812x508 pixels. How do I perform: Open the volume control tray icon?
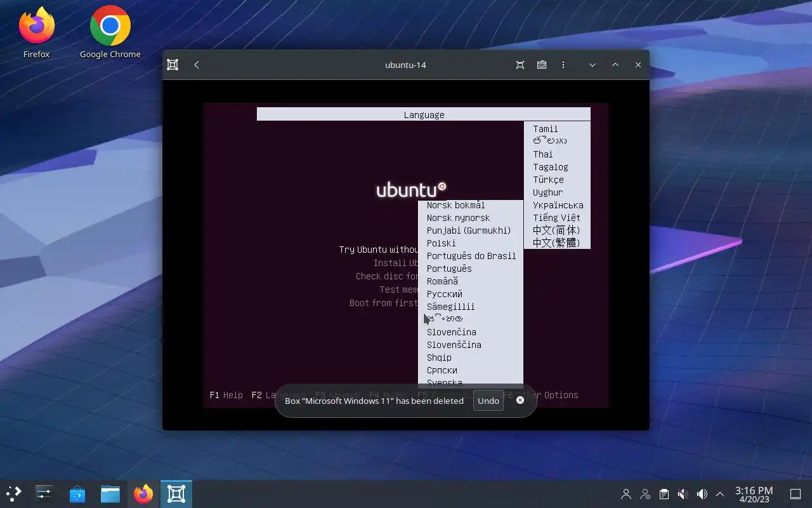coord(702,494)
